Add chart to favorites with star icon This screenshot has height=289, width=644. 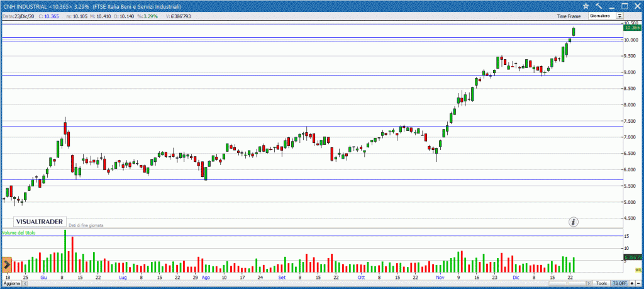coord(586,6)
